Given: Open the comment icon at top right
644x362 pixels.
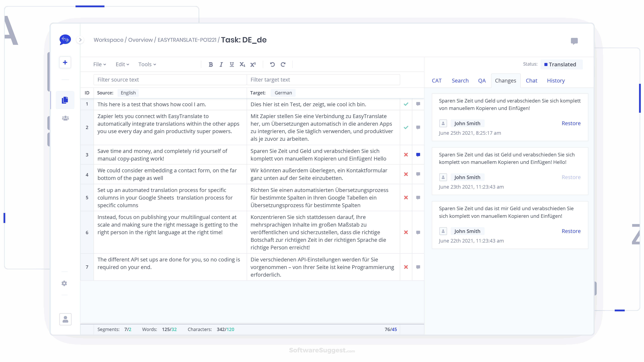Looking at the screenshot, I should 574,41.
